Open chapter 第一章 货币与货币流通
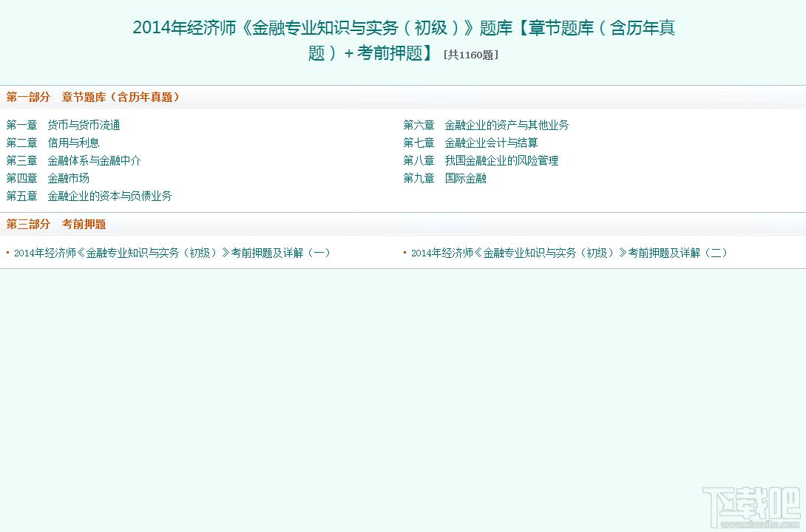Image resolution: width=806 pixels, height=532 pixels. (63, 125)
